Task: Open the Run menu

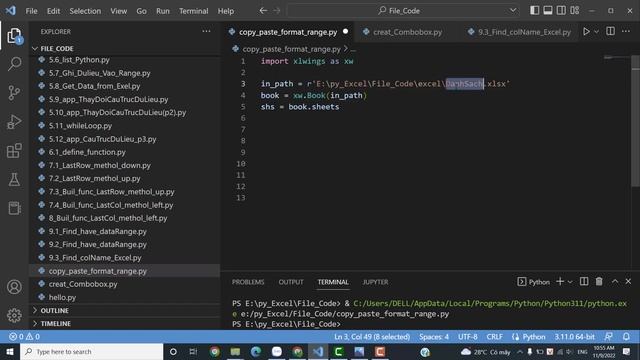Action: click(x=162, y=11)
